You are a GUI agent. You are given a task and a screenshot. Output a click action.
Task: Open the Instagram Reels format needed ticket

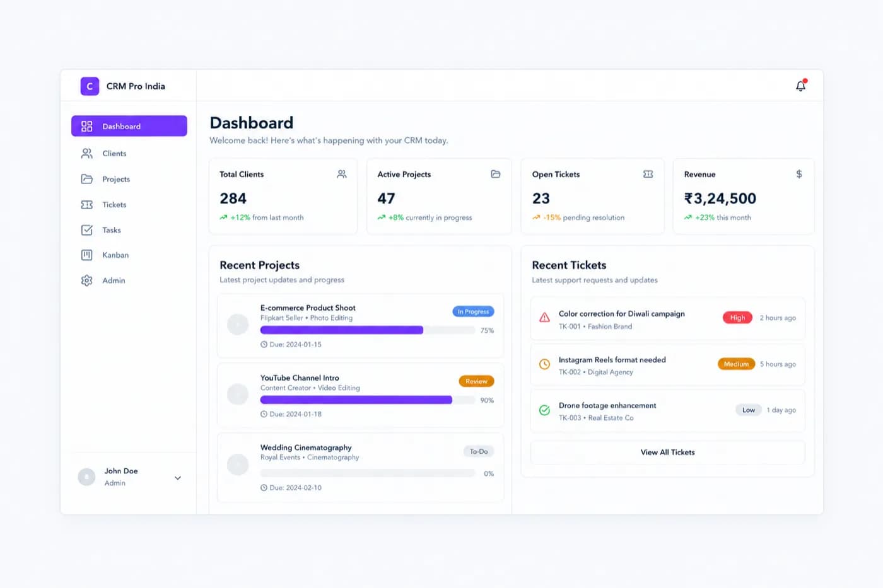pyautogui.click(x=667, y=365)
